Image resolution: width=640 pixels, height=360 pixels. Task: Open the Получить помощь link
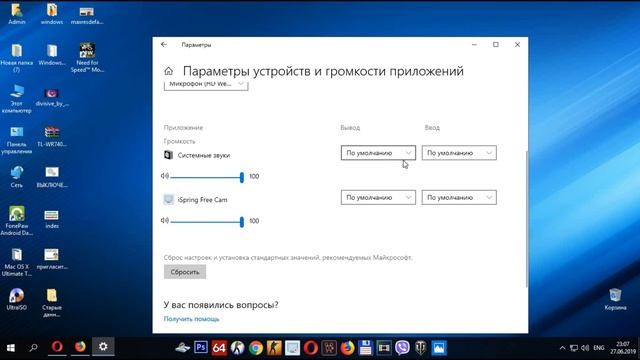point(191,319)
